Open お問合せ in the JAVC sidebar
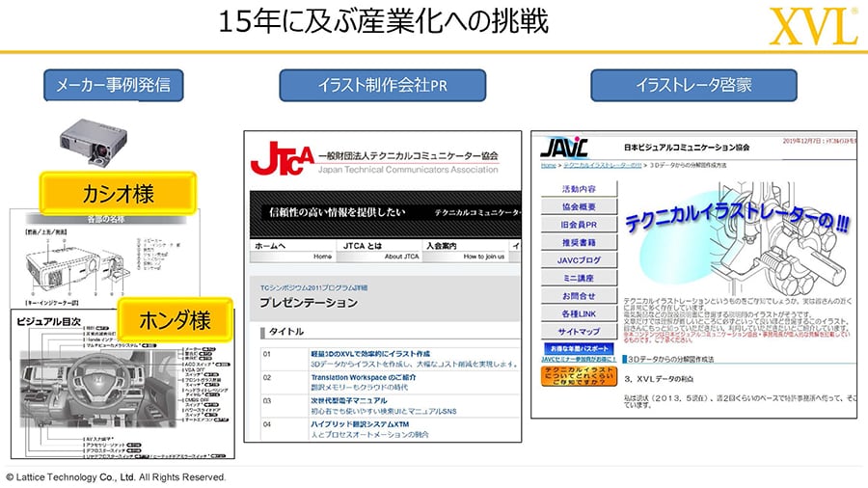 tap(579, 296)
